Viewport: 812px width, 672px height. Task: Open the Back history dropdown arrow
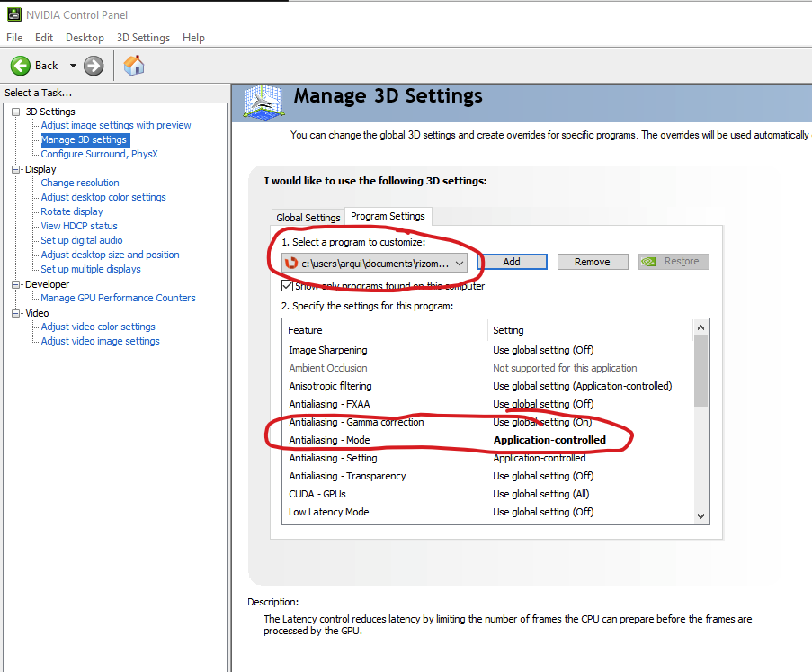(x=73, y=66)
